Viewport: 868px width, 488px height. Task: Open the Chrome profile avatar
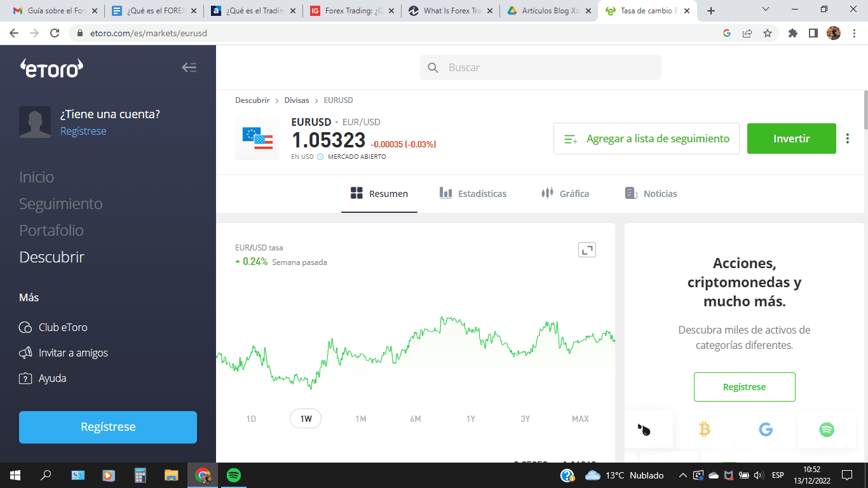tap(834, 33)
